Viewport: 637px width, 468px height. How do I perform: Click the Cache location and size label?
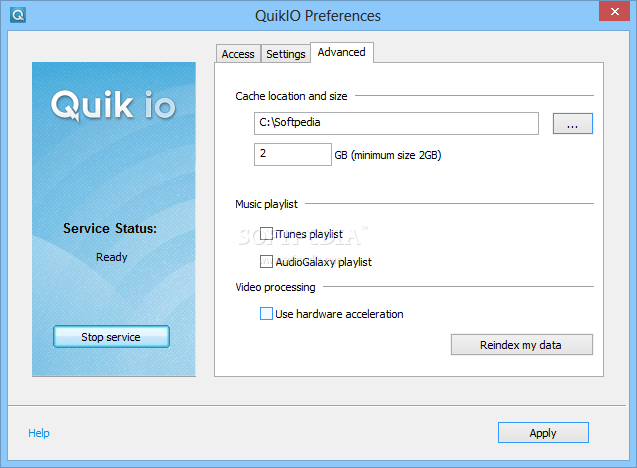click(291, 96)
